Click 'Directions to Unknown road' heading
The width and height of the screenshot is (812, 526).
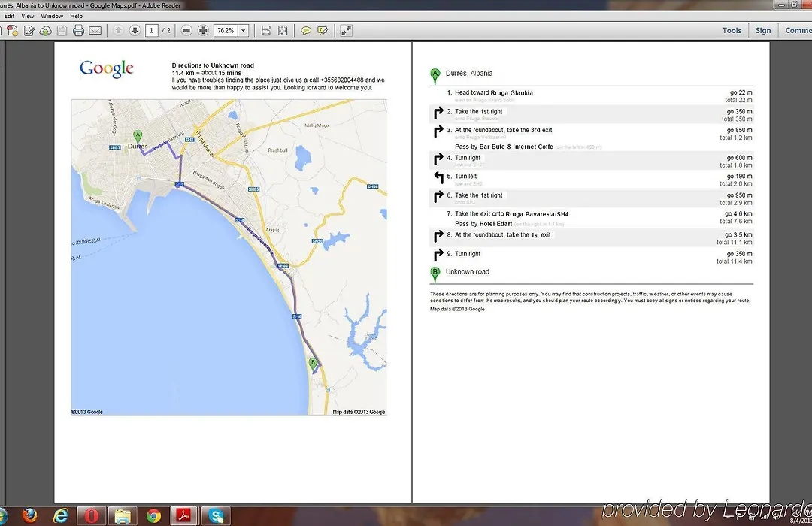213,65
